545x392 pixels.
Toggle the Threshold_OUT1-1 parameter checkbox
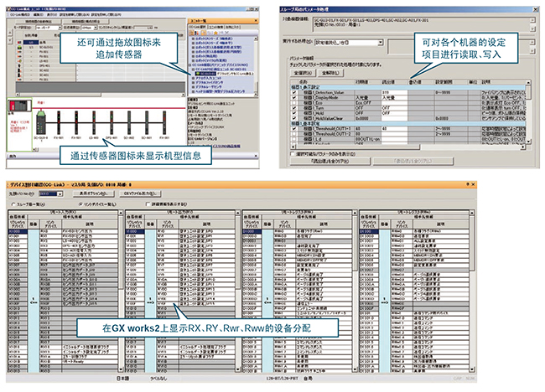(x=293, y=128)
